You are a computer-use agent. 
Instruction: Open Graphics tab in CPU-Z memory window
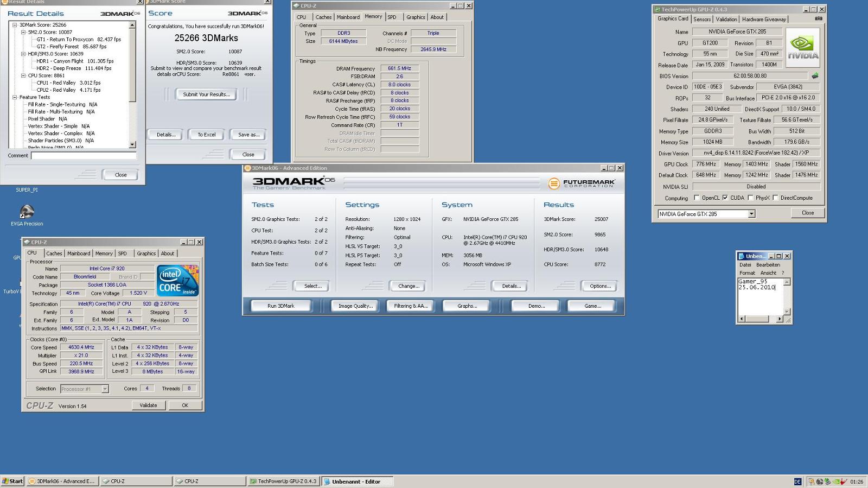point(416,17)
